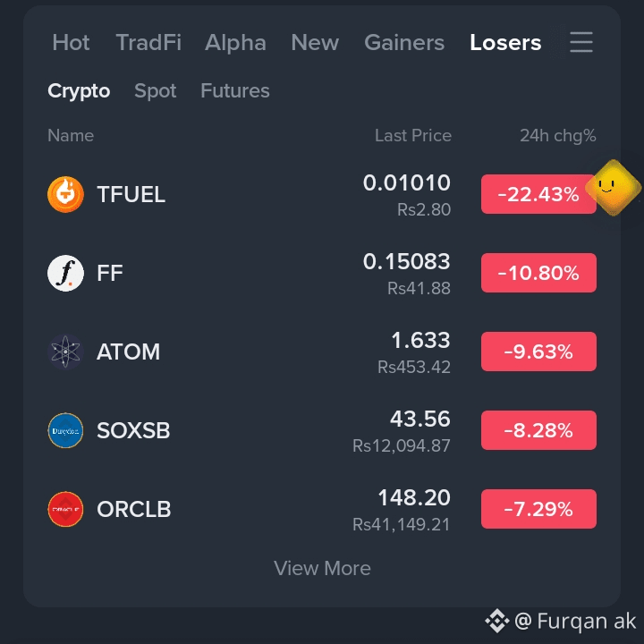The image size is (644, 644).
Task: Tap the ATOM coin logo
Action: coord(65,352)
